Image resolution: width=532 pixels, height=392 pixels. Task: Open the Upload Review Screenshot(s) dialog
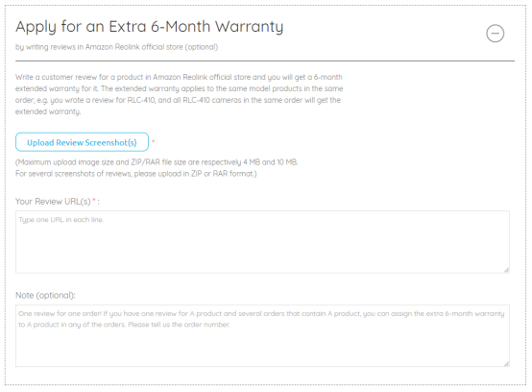click(82, 142)
